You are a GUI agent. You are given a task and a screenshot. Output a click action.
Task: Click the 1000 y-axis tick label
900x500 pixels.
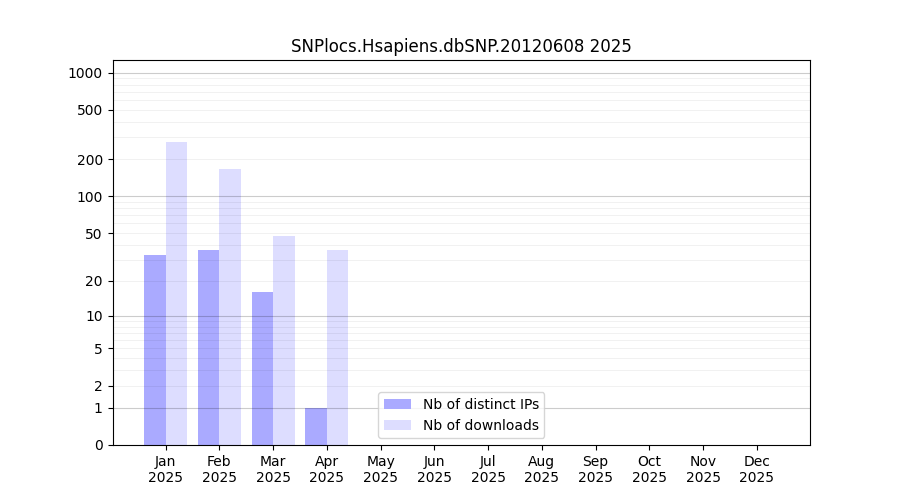(x=85, y=73)
